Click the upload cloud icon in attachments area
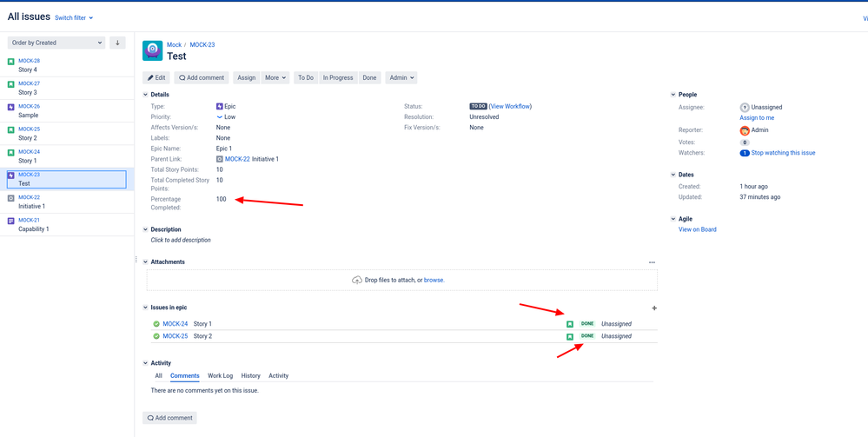868x437 pixels. point(357,280)
